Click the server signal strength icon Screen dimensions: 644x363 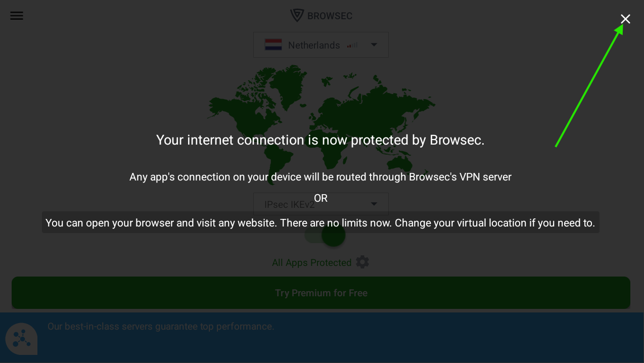[x=352, y=46]
